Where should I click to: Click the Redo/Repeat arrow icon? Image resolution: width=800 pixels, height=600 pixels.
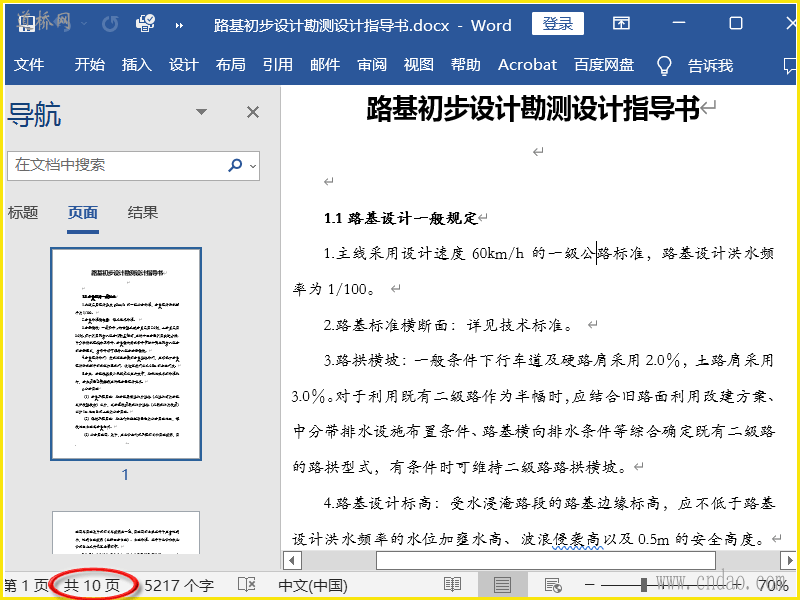(110, 24)
